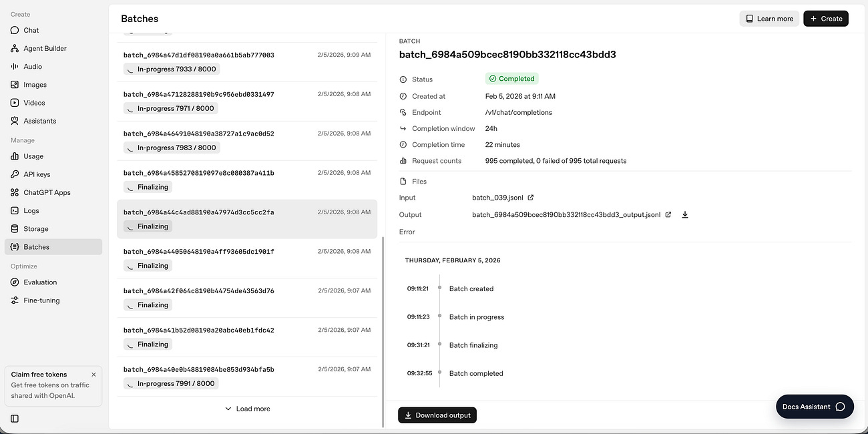This screenshot has width=868, height=434.
Task: Select batch_6984a4585270819097e8c080387a411b row
Action: [247, 180]
